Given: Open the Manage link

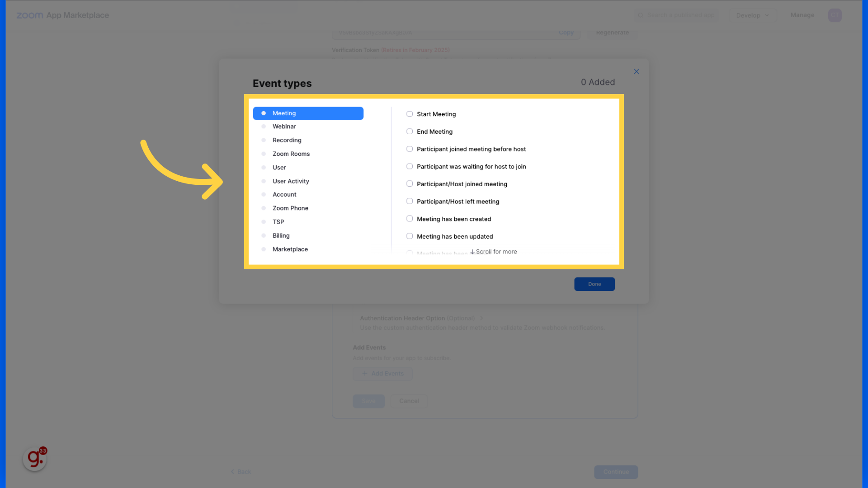Looking at the screenshot, I should click(x=802, y=15).
